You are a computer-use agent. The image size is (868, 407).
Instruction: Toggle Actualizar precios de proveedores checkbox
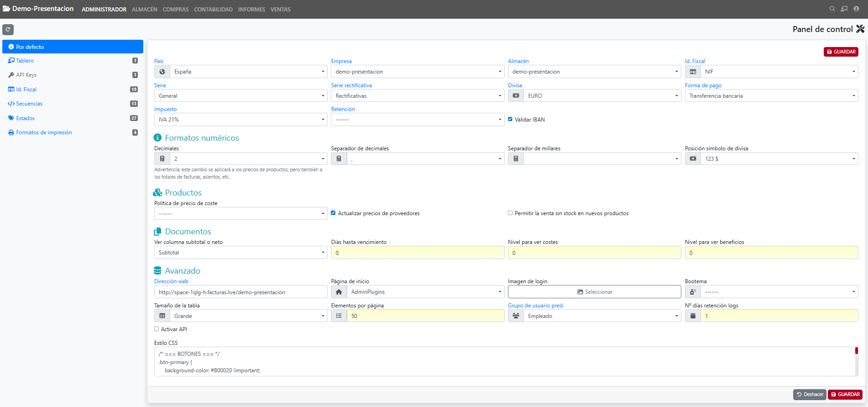[x=333, y=213]
